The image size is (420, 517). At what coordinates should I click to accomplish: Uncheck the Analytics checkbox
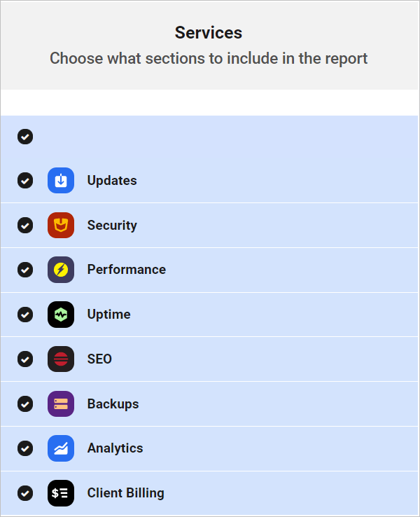pyautogui.click(x=25, y=448)
